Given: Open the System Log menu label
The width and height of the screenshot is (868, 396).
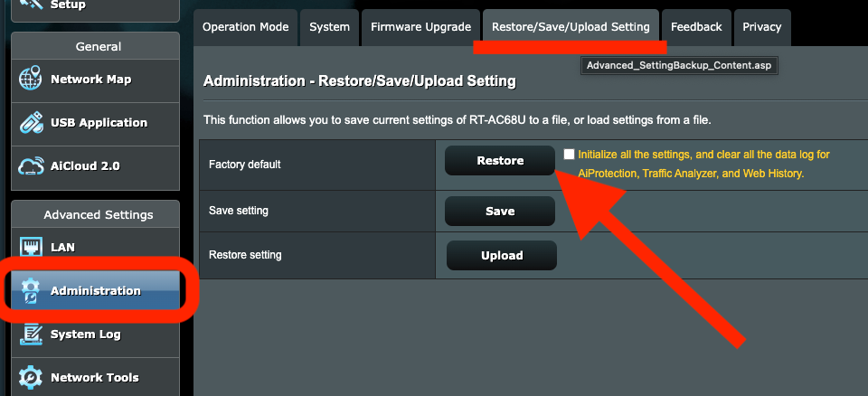Looking at the screenshot, I should (85, 335).
